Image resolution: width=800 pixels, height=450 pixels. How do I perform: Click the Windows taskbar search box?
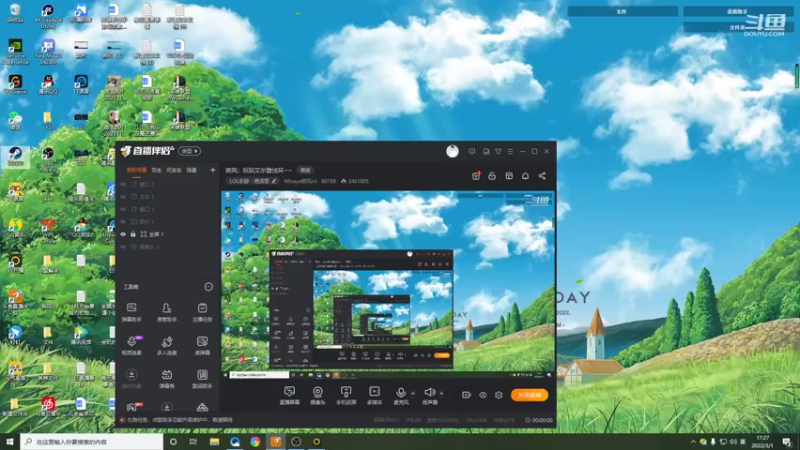(x=92, y=442)
